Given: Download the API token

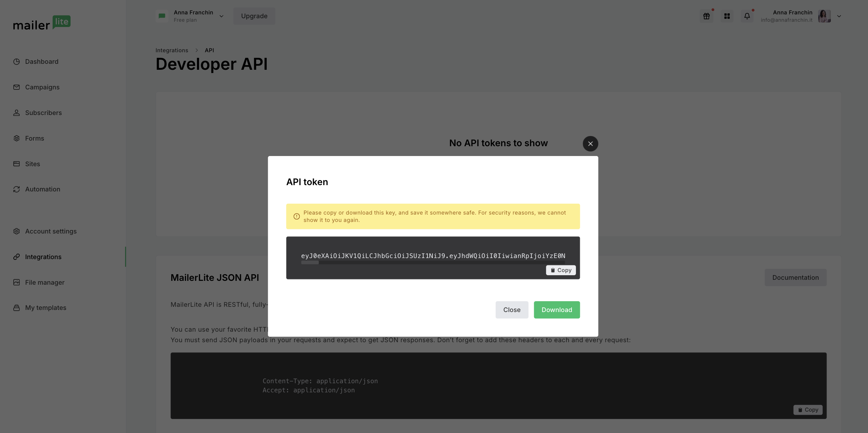Looking at the screenshot, I should pyautogui.click(x=557, y=310).
